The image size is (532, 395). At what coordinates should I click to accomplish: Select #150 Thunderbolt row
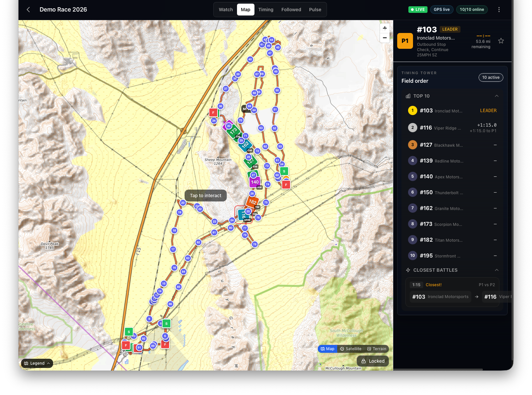pyautogui.click(x=452, y=192)
